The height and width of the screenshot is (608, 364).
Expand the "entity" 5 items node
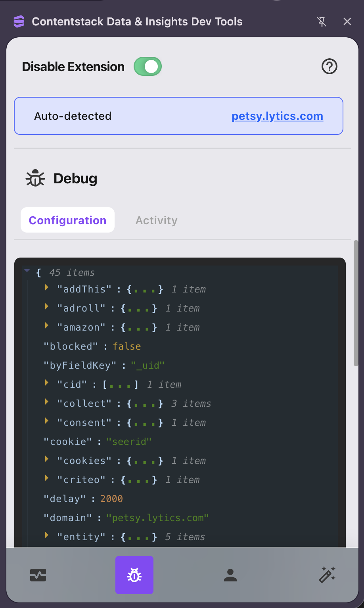click(47, 535)
